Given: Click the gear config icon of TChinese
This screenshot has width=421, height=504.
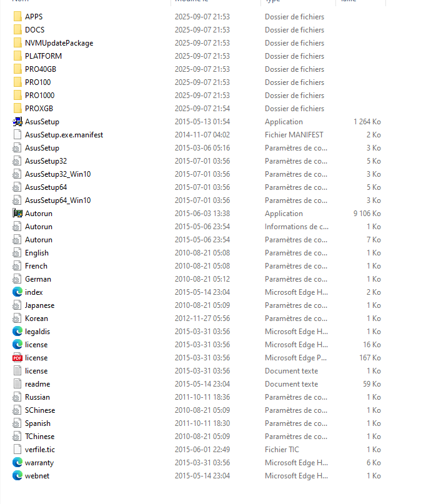Looking at the screenshot, I should (x=17, y=437).
